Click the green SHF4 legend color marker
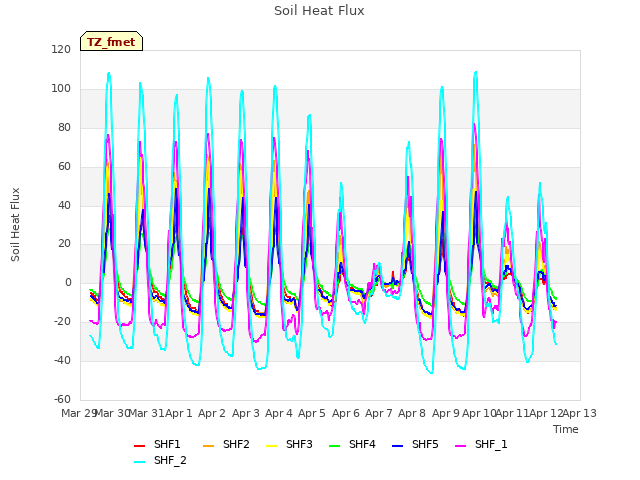 tap(334, 446)
